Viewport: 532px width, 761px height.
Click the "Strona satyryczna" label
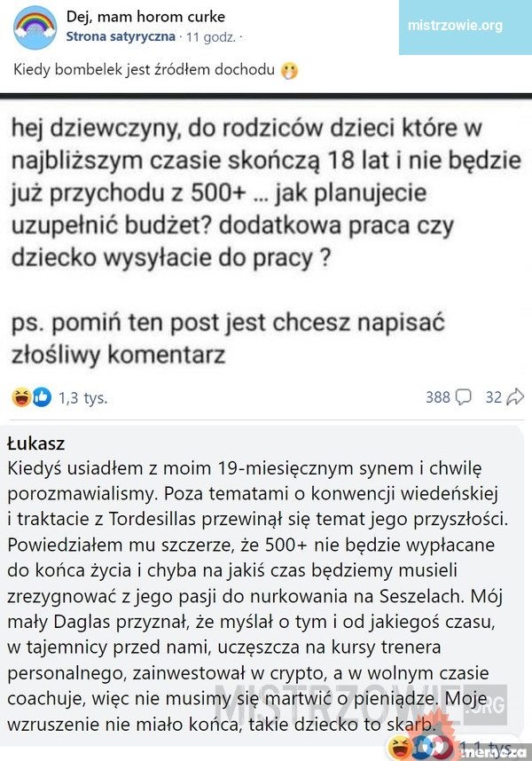coord(121,36)
